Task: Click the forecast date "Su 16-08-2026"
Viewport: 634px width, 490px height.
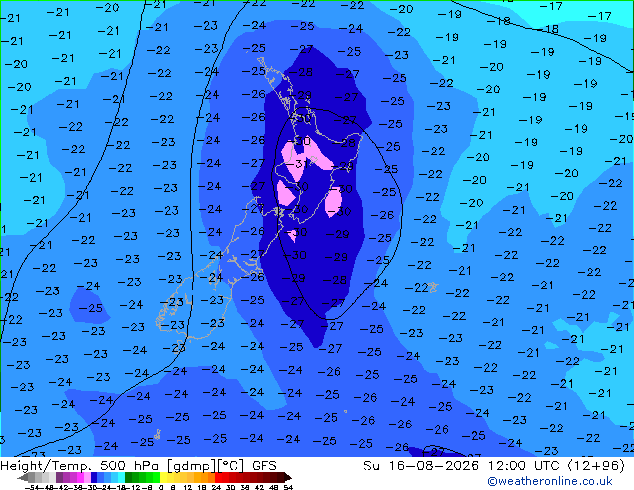Action: click(423, 465)
